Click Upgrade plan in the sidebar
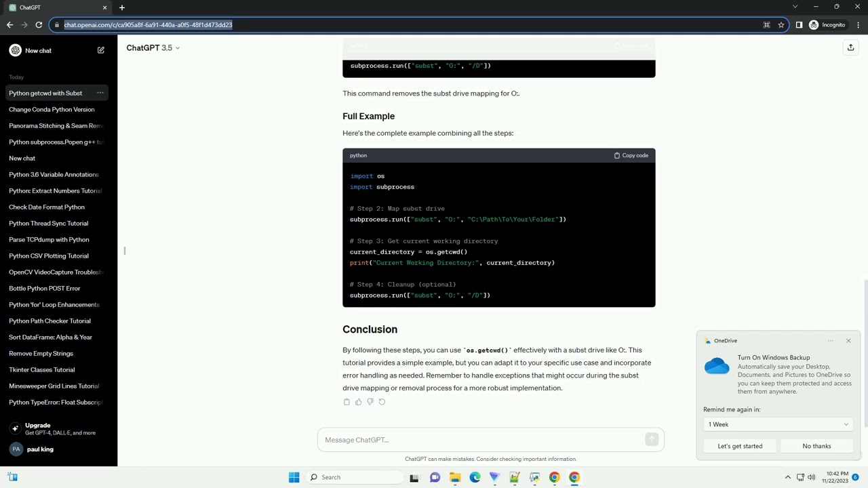 coord(58,428)
